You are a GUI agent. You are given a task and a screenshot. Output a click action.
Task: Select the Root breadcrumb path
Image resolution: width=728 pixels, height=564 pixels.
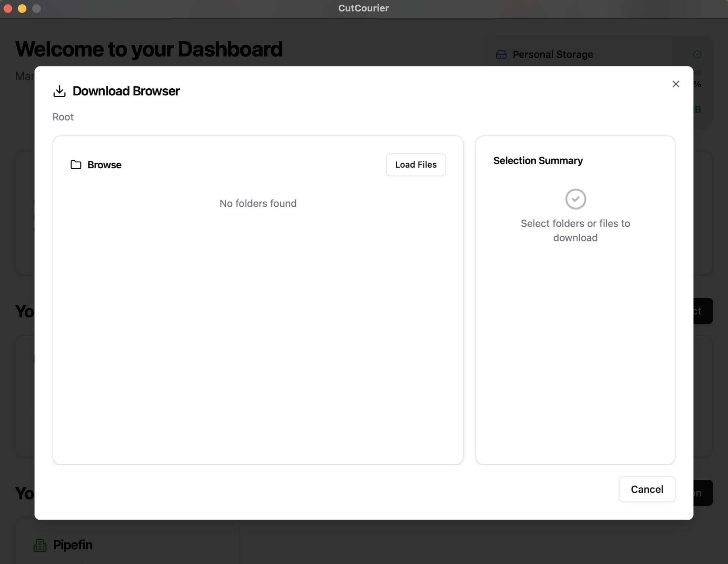(63, 117)
